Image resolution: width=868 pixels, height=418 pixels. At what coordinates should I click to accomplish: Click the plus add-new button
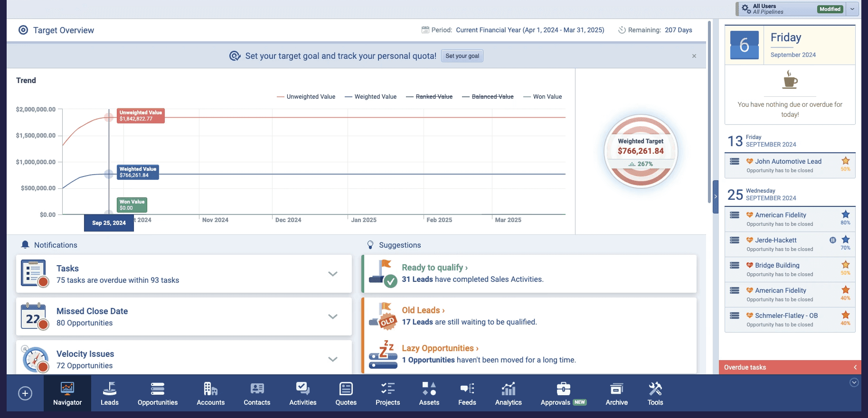pos(25,393)
